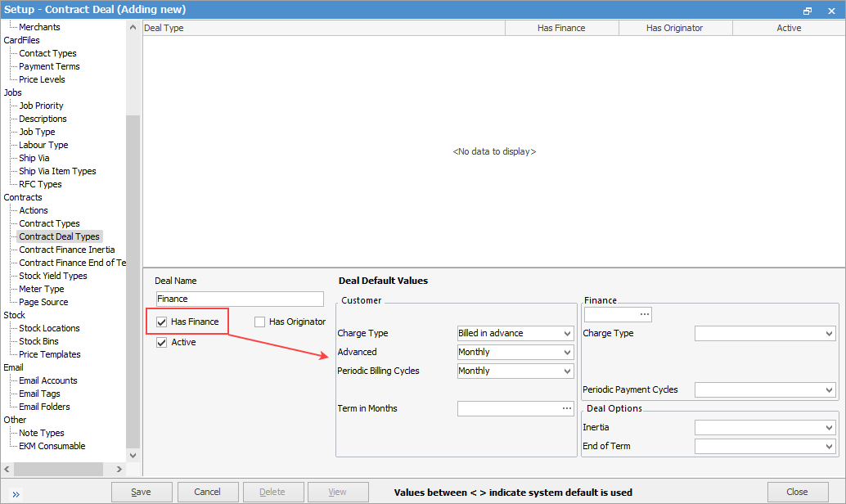Click the Active column header
846x504 pixels.
coord(789,28)
